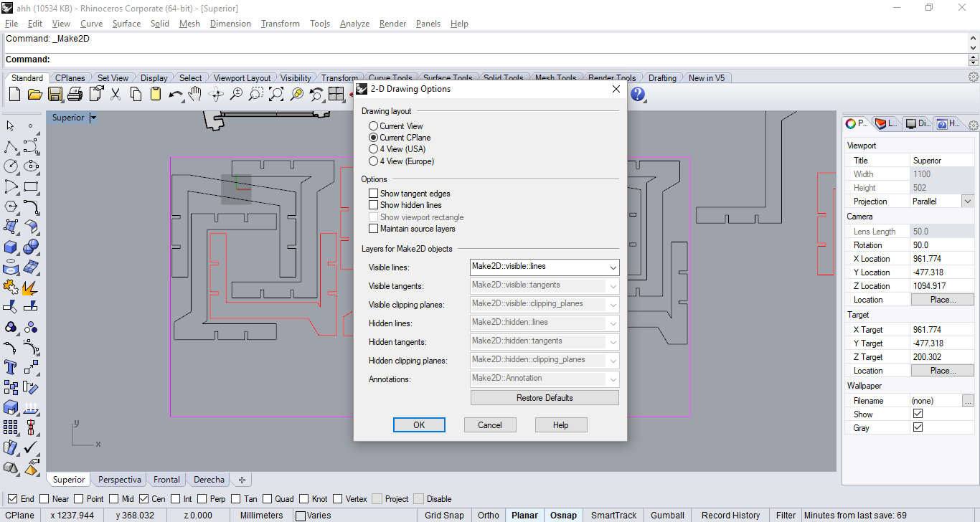The width and height of the screenshot is (980, 522).
Task: Click the Camera Location Place button
Action: [x=943, y=300]
